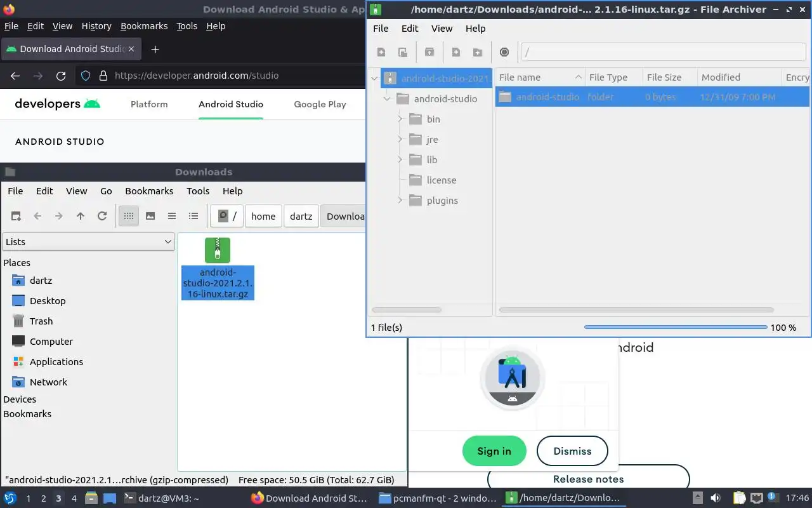Sort by File Type column
The width and height of the screenshot is (812, 508).
click(x=613, y=77)
